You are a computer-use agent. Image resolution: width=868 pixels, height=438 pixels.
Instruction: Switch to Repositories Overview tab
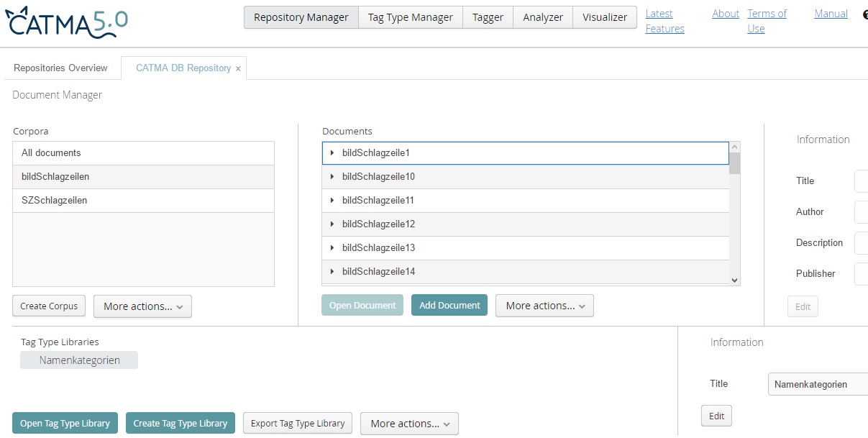[x=60, y=68]
